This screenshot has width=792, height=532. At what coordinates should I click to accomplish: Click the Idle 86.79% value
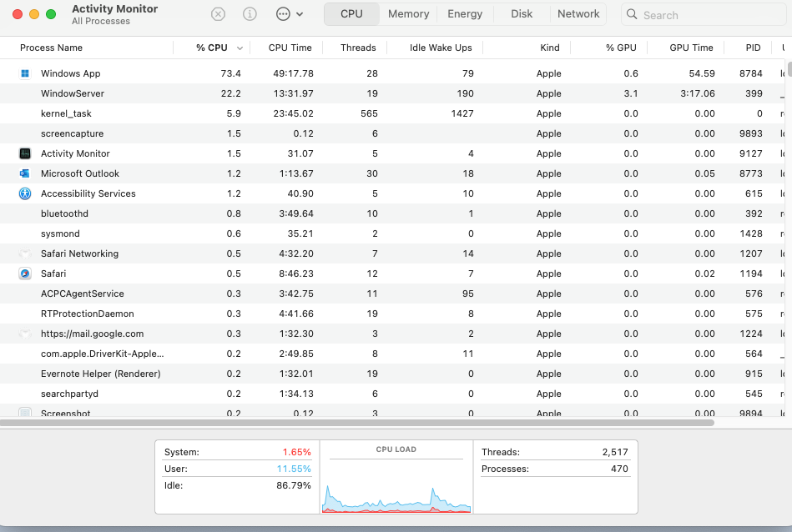(x=294, y=485)
